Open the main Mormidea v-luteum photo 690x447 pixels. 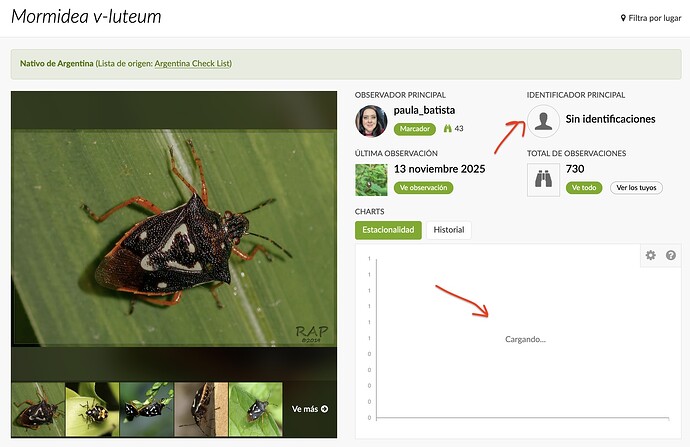[174, 236]
